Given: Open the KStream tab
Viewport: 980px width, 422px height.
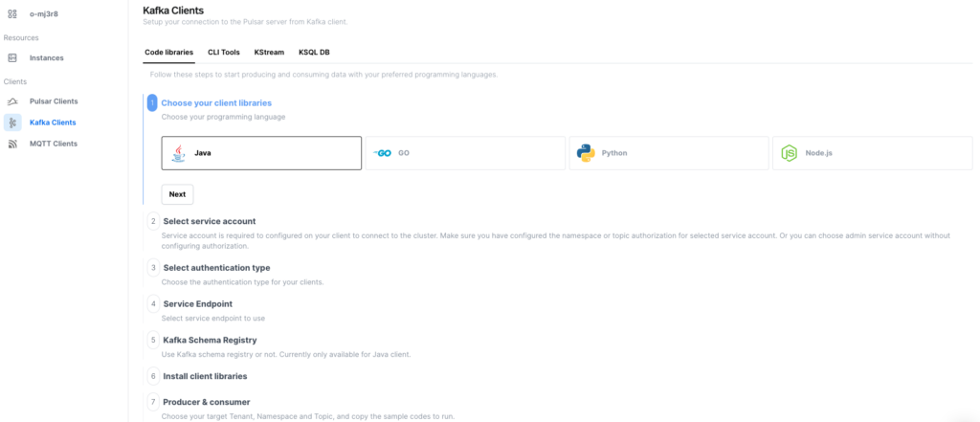Looking at the screenshot, I should click(269, 52).
